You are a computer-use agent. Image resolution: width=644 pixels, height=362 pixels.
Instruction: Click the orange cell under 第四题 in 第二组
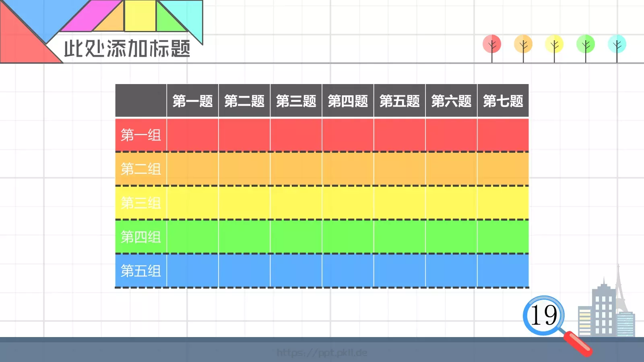(x=348, y=169)
